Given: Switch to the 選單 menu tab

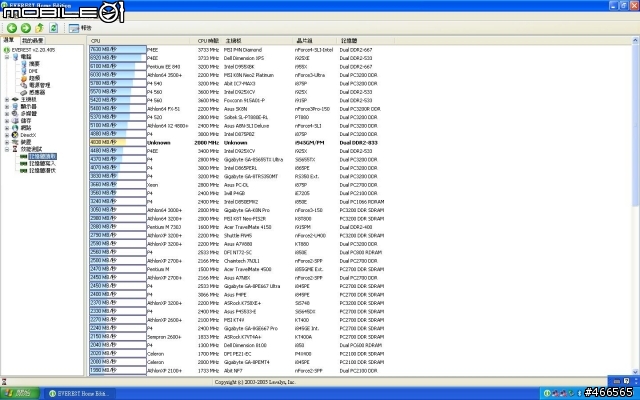Looking at the screenshot, I should pos(9,40).
